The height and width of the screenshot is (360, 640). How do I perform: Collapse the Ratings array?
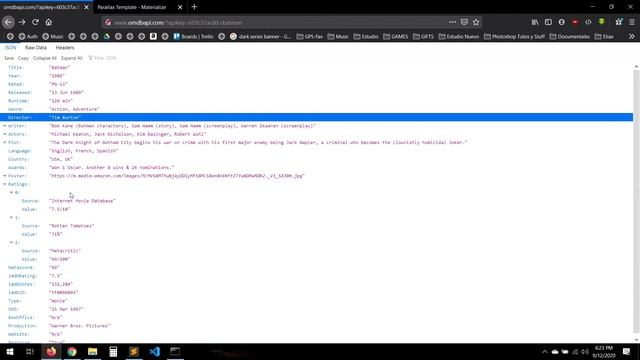4,184
